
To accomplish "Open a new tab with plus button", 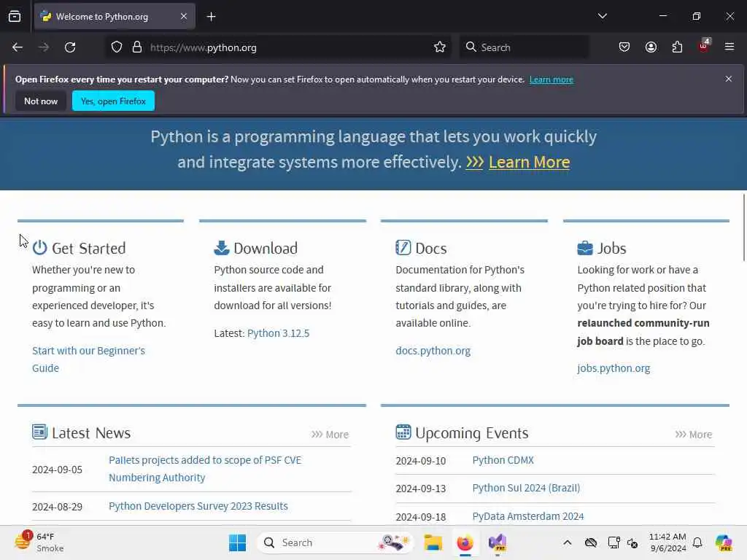I will click(x=211, y=17).
